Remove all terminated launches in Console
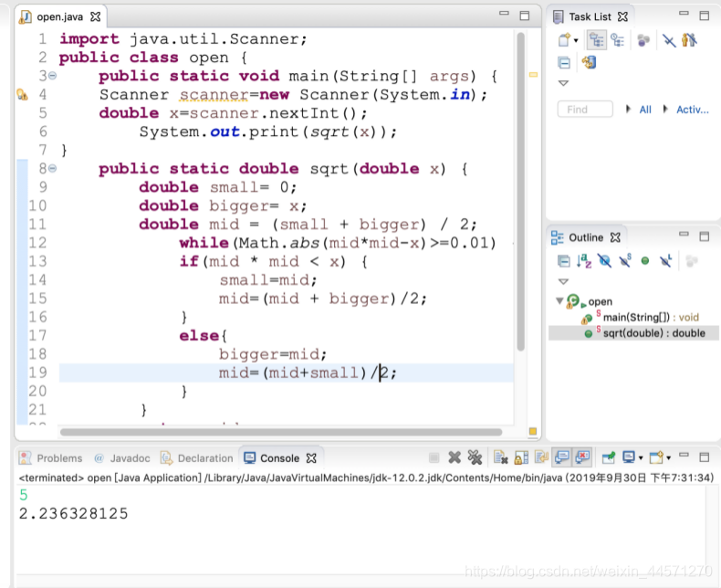 point(475,457)
